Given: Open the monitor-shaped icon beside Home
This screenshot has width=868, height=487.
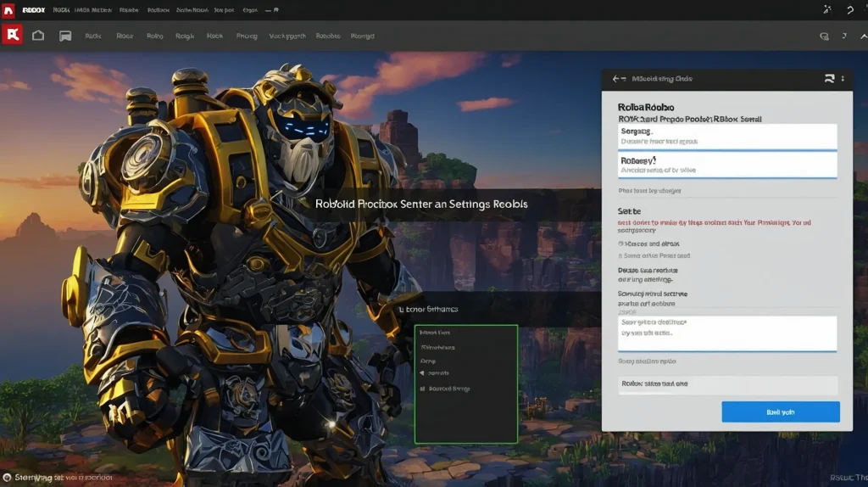Looking at the screenshot, I should coord(65,36).
